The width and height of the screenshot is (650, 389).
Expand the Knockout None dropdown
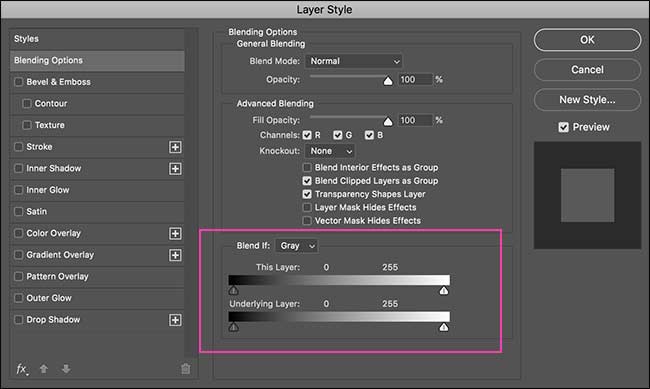pyautogui.click(x=330, y=151)
